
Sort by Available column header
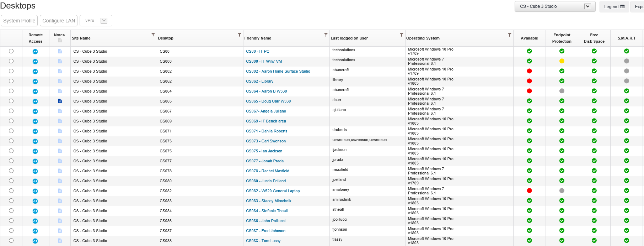[x=529, y=38]
